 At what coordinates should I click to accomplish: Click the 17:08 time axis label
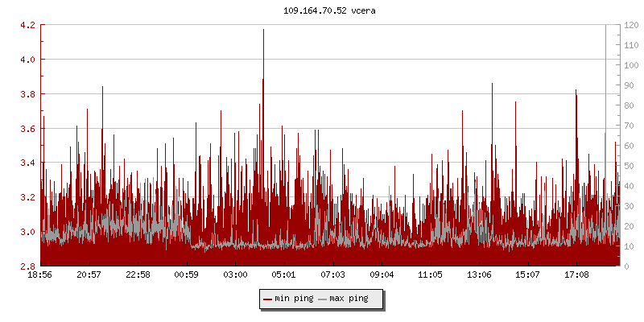(x=576, y=275)
